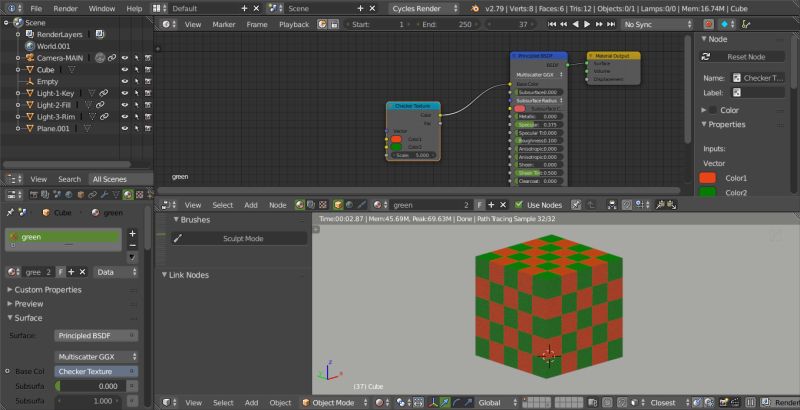
Task: Click the record auto-keyframe button
Action: tap(709, 24)
